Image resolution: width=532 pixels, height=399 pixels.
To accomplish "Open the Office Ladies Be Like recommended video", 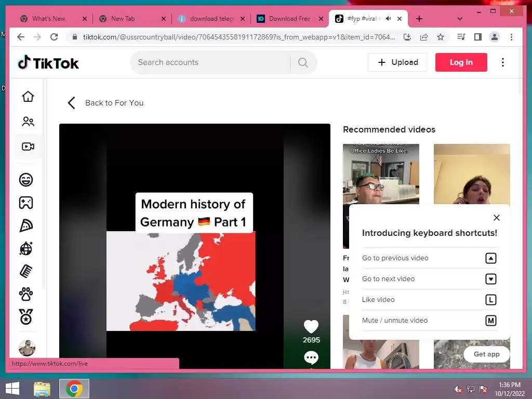I will click(381, 175).
